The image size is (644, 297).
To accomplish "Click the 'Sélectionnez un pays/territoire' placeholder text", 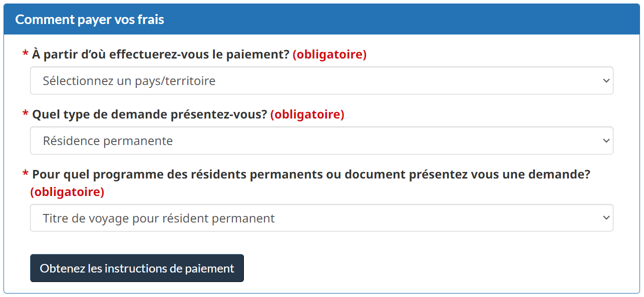I will pos(129,80).
